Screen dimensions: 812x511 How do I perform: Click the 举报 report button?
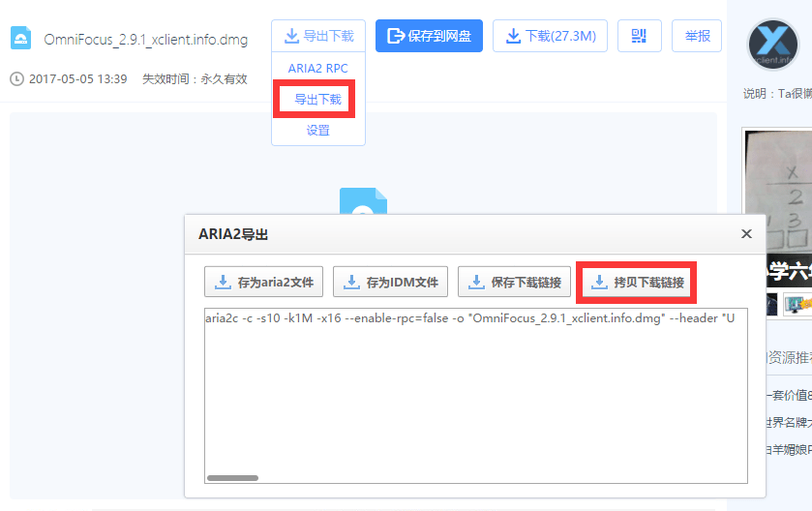[x=697, y=36]
